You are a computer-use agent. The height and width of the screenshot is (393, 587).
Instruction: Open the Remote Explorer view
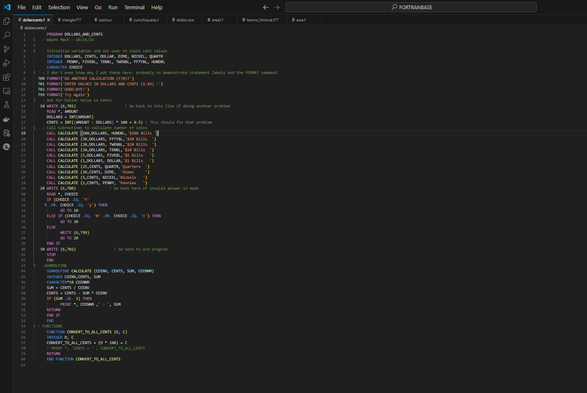(x=6, y=91)
